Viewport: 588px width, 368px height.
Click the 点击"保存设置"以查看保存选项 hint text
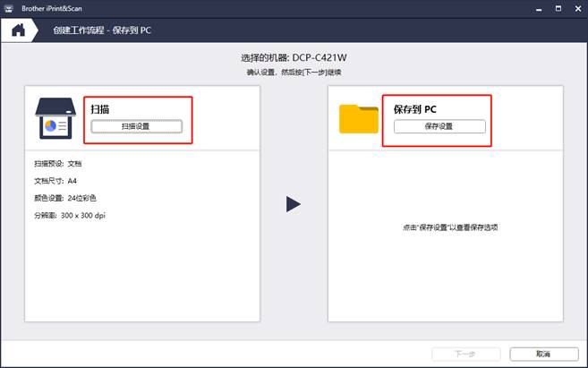pyautogui.click(x=450, y=227)
